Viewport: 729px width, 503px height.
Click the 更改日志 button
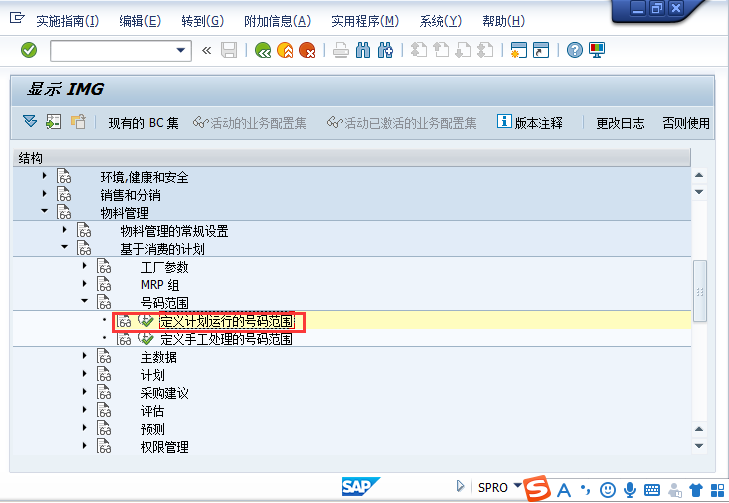[x=620, y=123]
